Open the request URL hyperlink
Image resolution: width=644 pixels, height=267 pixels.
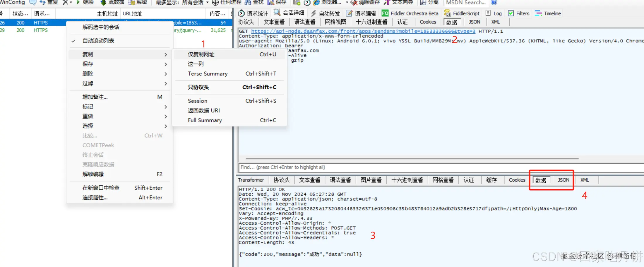pos(363,31)
